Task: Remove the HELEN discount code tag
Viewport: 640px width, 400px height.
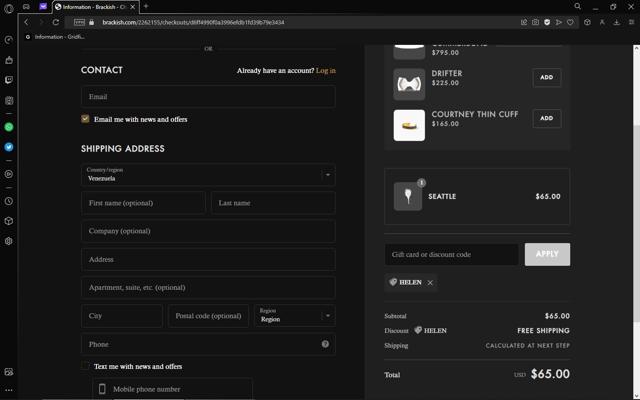Action: (x=430, y=282)
